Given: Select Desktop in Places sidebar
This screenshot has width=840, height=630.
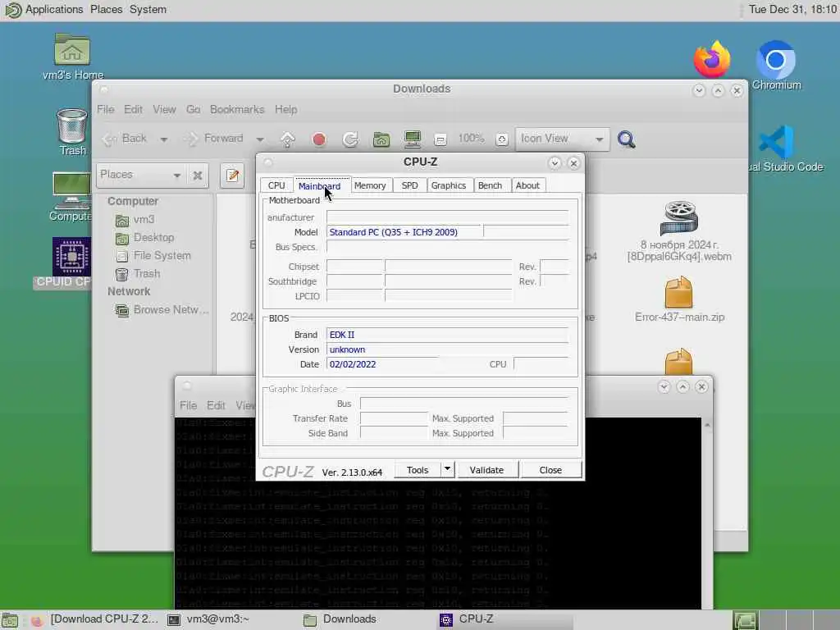Looking at the screenshot, I should pyautogui.click(x=145, y=238).
